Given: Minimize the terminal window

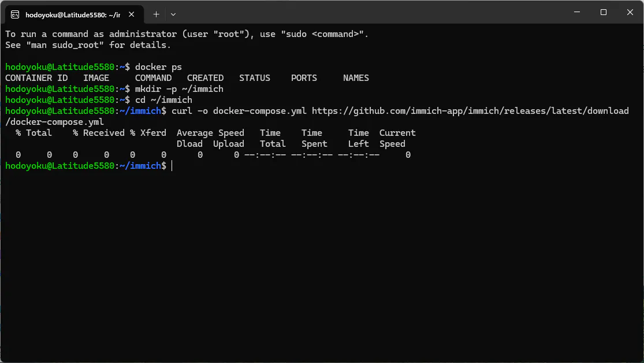Looking at the screenshot, I should pos(577,12).
